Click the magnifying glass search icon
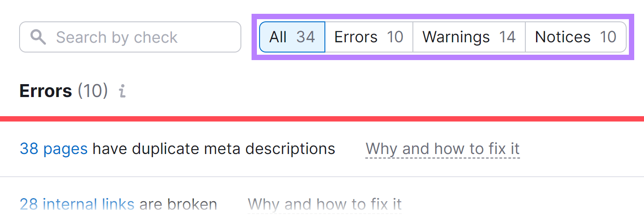 click(38, 37)
